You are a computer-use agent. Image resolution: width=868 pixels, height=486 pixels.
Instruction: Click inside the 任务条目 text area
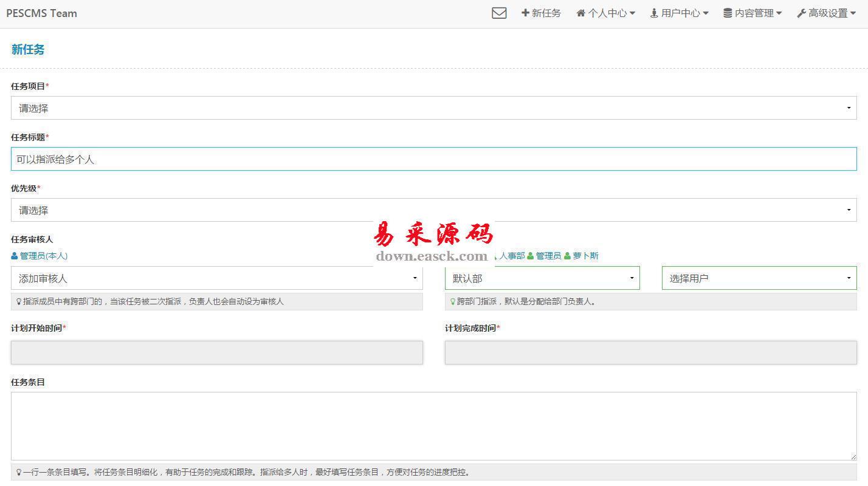click(x=433, y=425)
